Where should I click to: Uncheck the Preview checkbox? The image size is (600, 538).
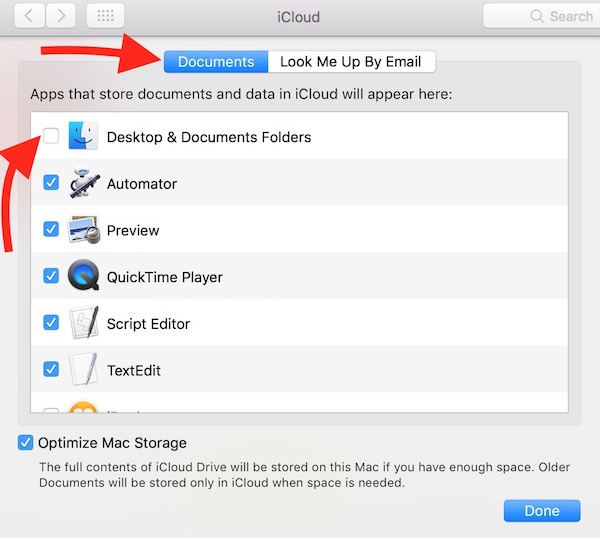coord(51,230)
